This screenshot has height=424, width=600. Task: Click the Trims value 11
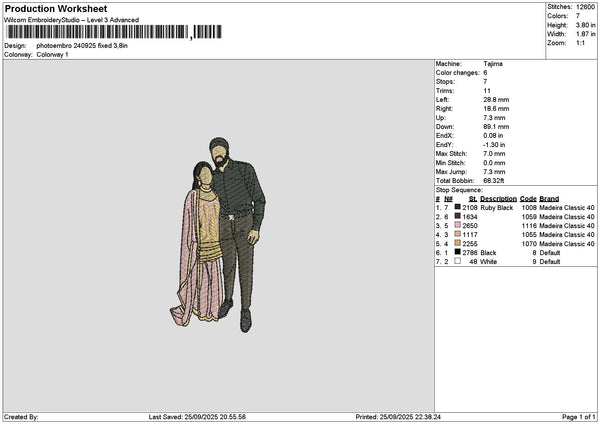pos(487,91)
